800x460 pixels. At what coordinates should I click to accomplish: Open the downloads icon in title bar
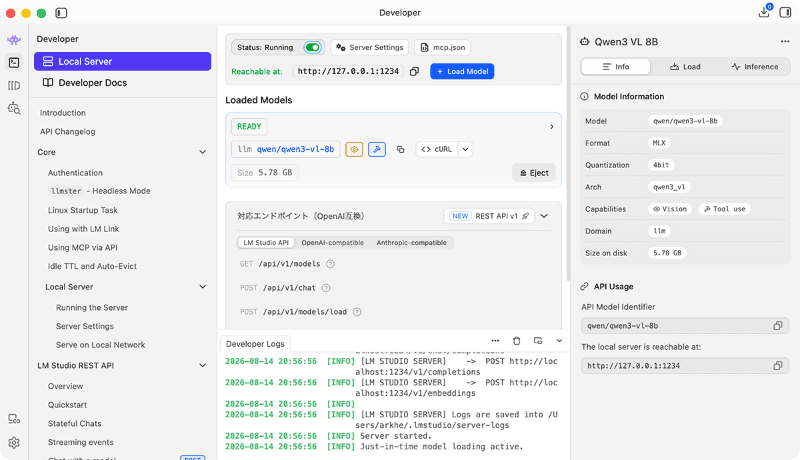[x=764, y=12]
